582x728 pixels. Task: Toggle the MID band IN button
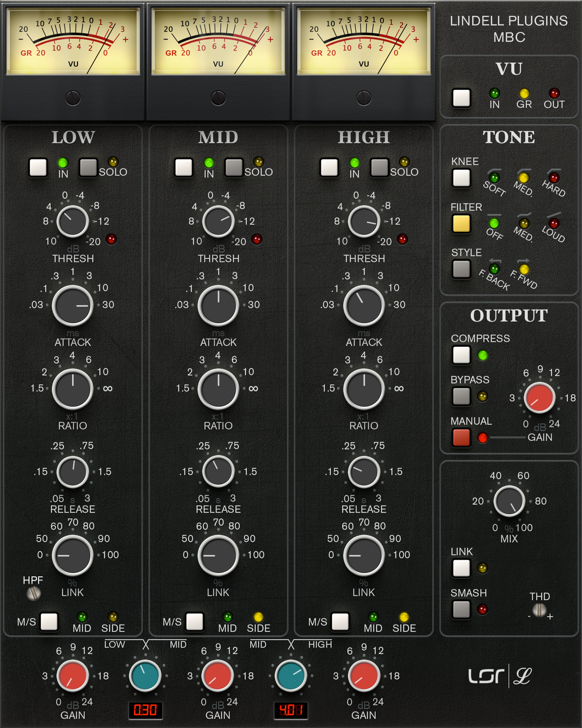(x=184, y=167)
